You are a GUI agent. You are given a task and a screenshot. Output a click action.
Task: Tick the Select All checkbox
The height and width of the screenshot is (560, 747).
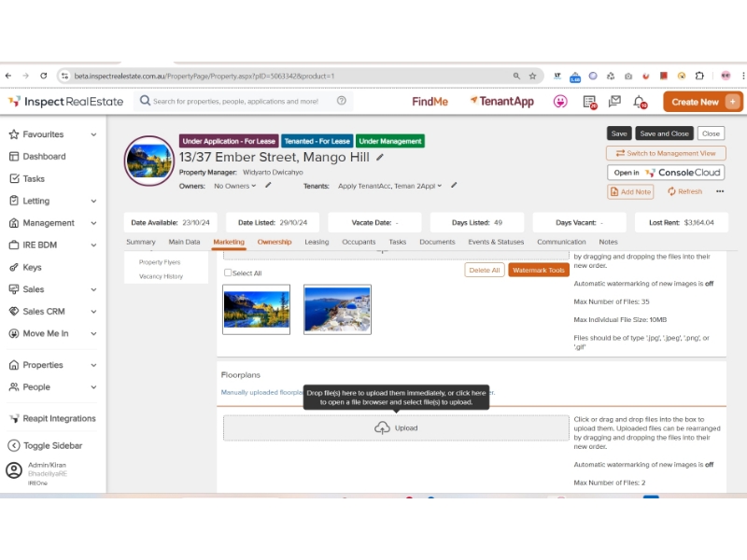[228, 273]
